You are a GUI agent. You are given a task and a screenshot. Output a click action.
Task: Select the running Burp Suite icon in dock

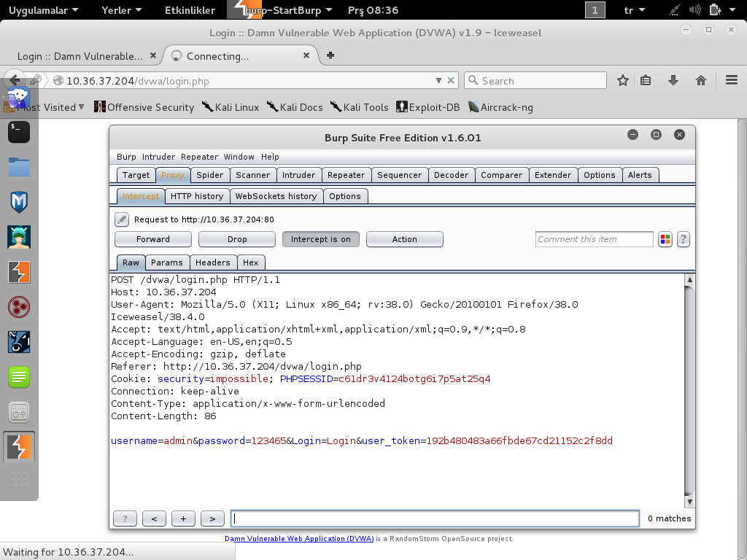pyautogui.click(x=19, y=447)
